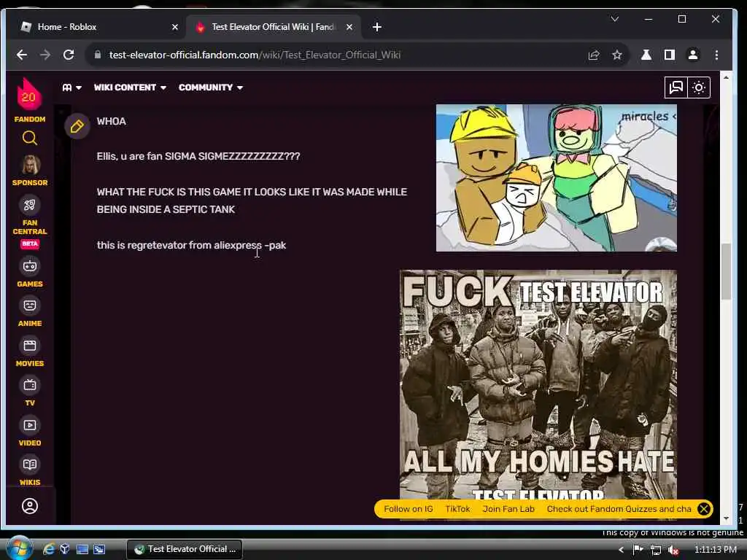747x560 pixels.
Task: Click the address bar URL
Action: tap(255, 55)
